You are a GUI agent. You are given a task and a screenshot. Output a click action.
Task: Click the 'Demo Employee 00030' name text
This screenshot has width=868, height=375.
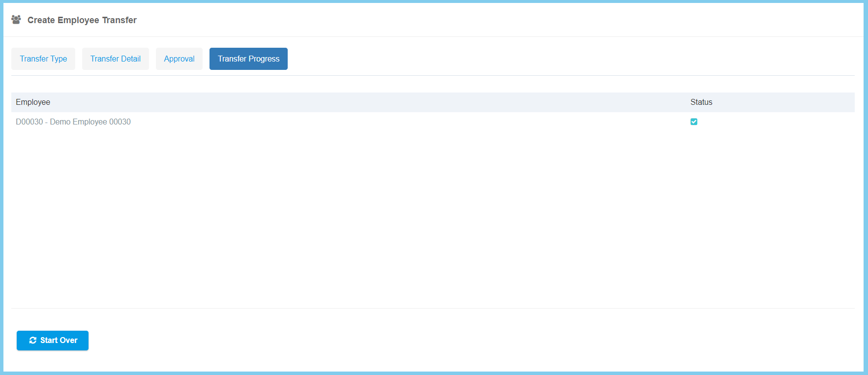tap(90, 122)
